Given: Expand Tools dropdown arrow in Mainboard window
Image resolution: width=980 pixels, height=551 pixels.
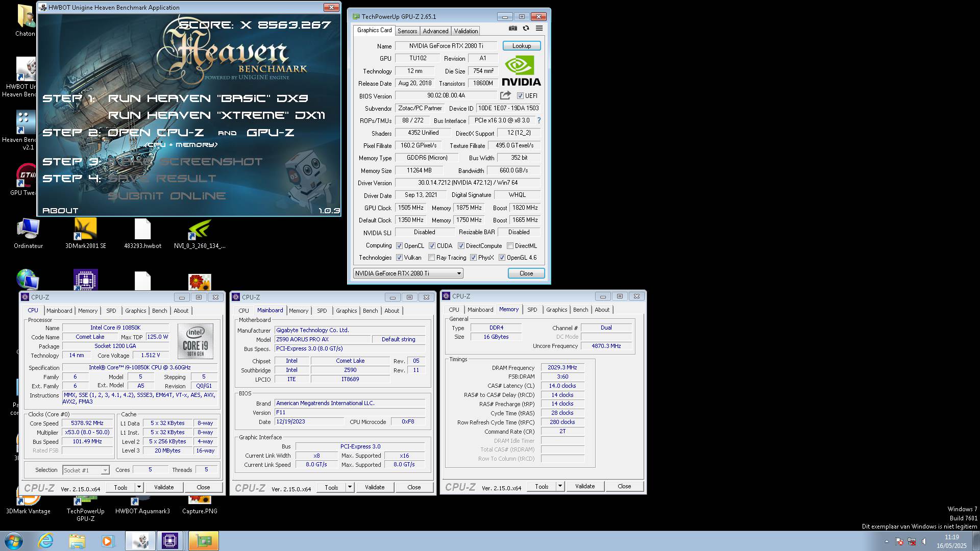Looking at the screenshot, I should coord(350,487).
